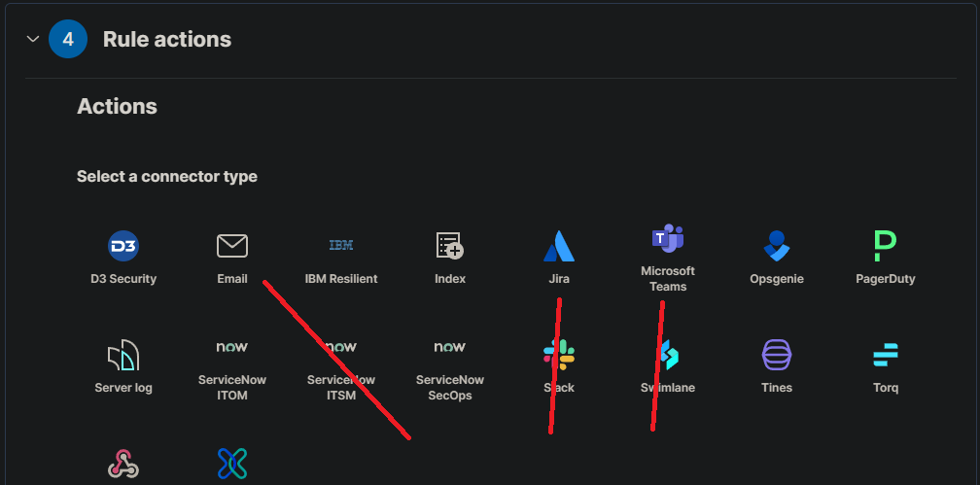Click the step 4 number badge

[68, 40]
